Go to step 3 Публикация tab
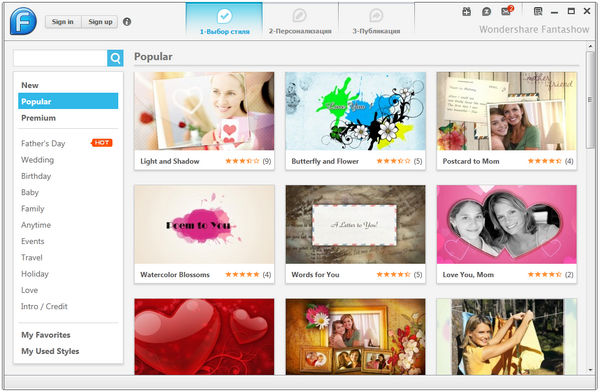The height and width of the screenshot is (392, 600). pos(376,21)
